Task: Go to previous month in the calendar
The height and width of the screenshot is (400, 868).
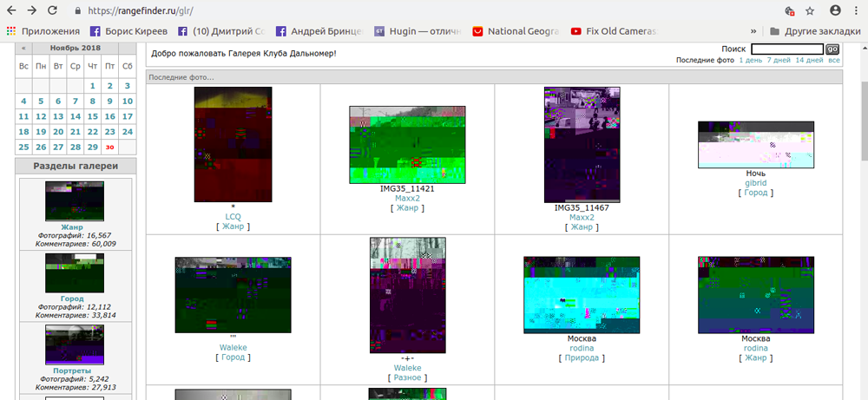Action: tap(23, 48)
